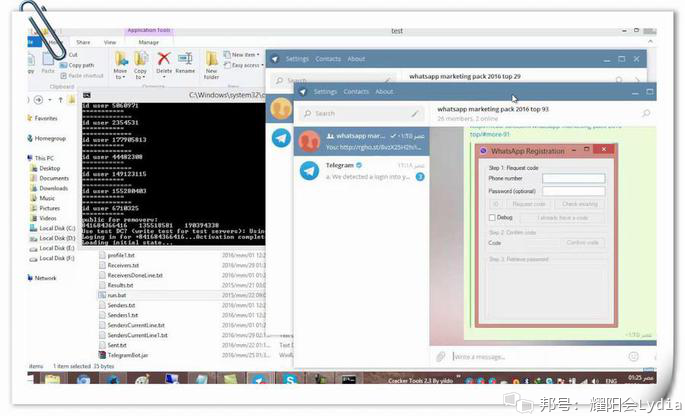
Task: Click the attach paperclip icon beside message box
Action: point(440,357)
